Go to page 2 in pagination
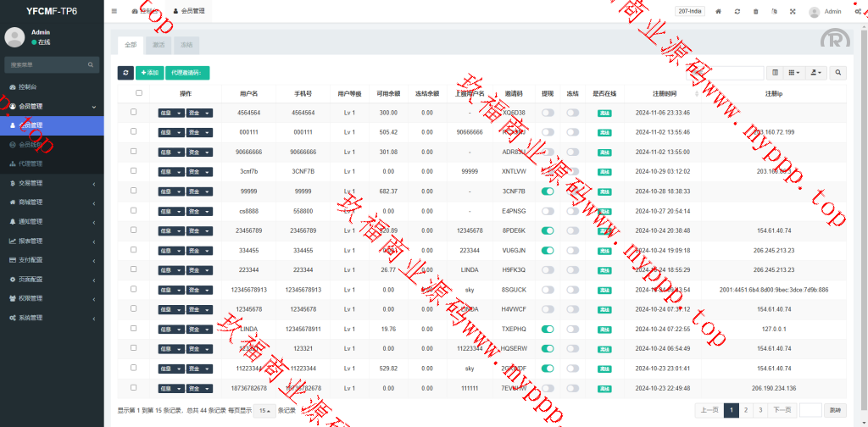 coord(745,410)
